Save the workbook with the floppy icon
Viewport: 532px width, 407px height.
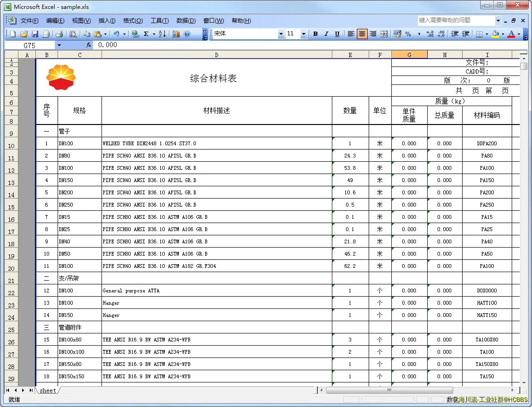[x=35, y=34]
